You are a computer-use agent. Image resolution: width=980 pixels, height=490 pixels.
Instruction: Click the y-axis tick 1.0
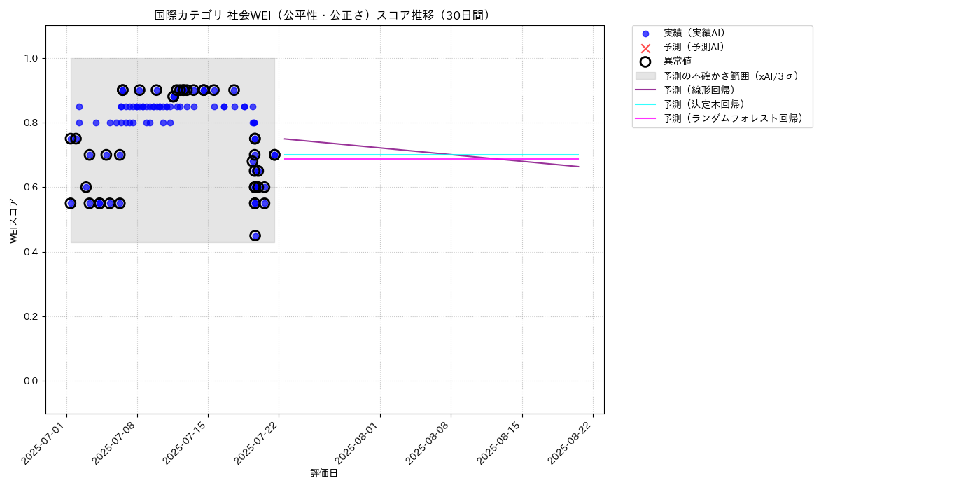[x=32, y=58]
